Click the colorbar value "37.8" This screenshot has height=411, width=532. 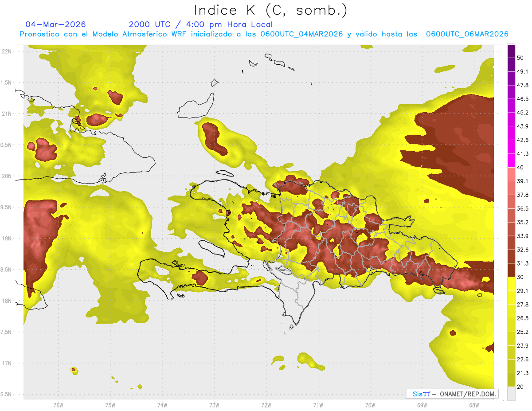[x=523, y=195]
